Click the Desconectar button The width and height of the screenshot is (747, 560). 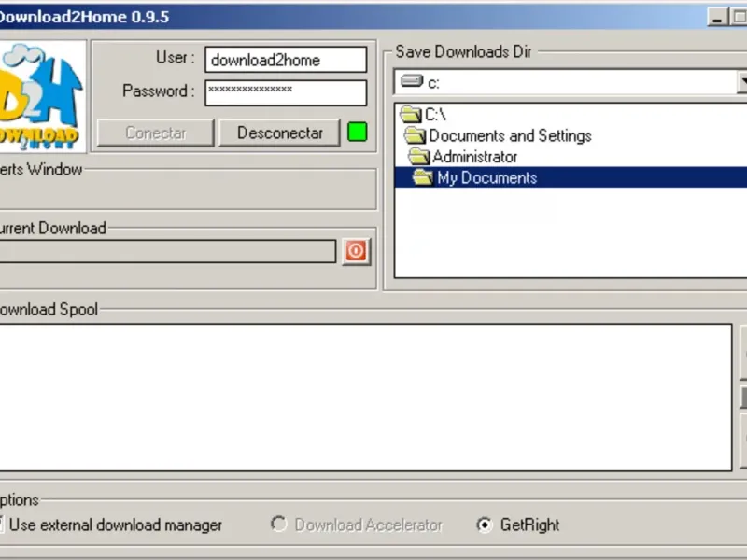279,133
